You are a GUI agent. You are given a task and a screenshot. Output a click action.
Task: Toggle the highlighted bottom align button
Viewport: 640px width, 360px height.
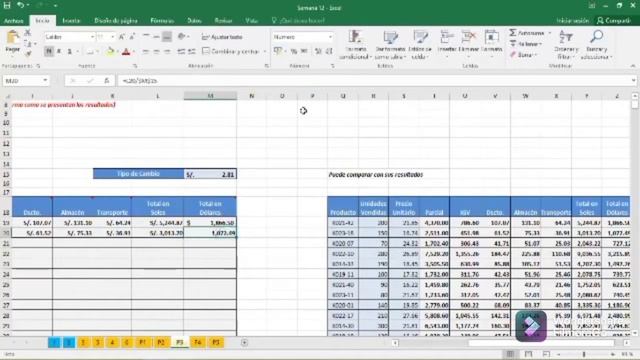tap(167, 37)
